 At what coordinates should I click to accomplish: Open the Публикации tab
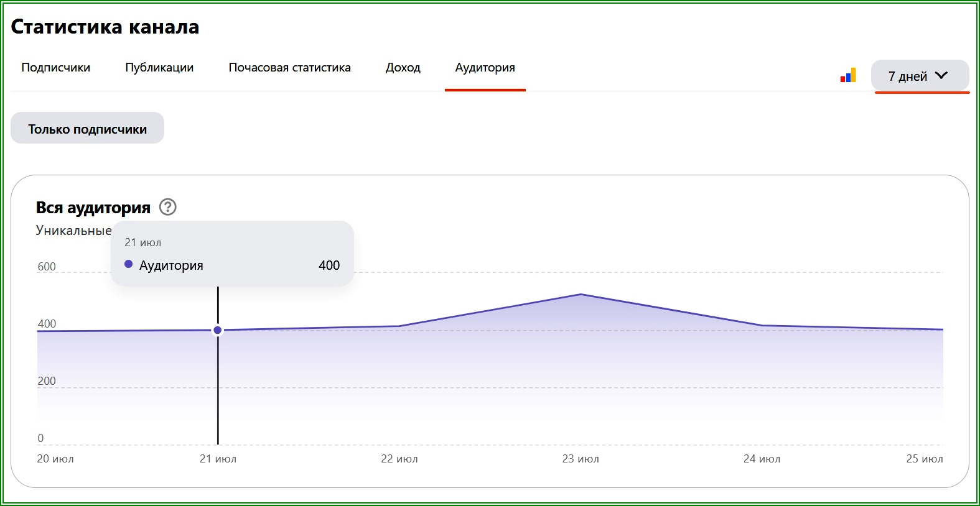(x=159, y=67)
